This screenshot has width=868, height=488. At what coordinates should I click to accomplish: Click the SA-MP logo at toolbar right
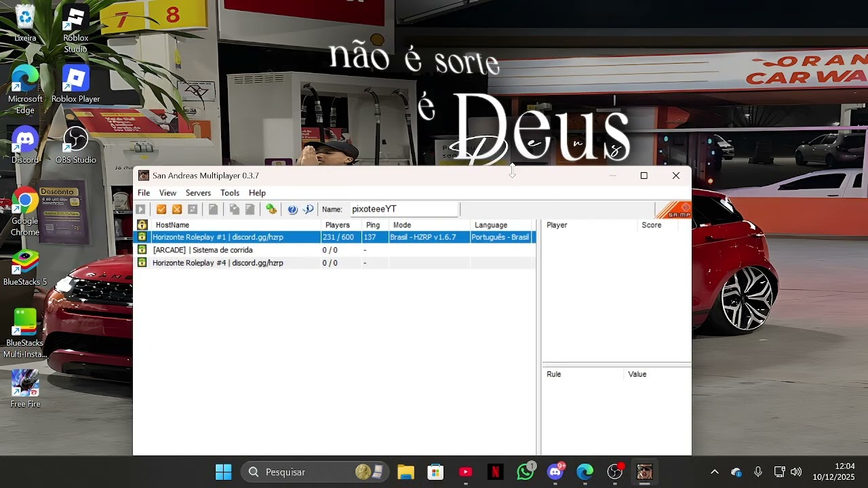[x=673, y=210]
